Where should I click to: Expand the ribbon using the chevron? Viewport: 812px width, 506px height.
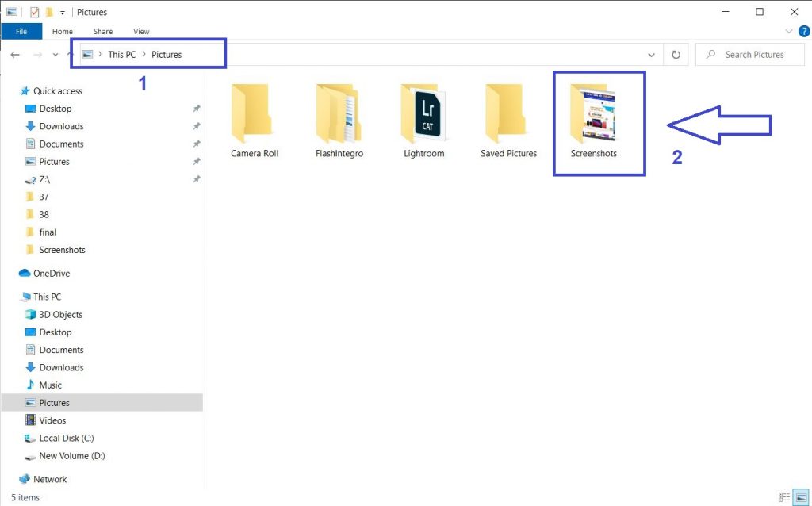coord(789,32)
